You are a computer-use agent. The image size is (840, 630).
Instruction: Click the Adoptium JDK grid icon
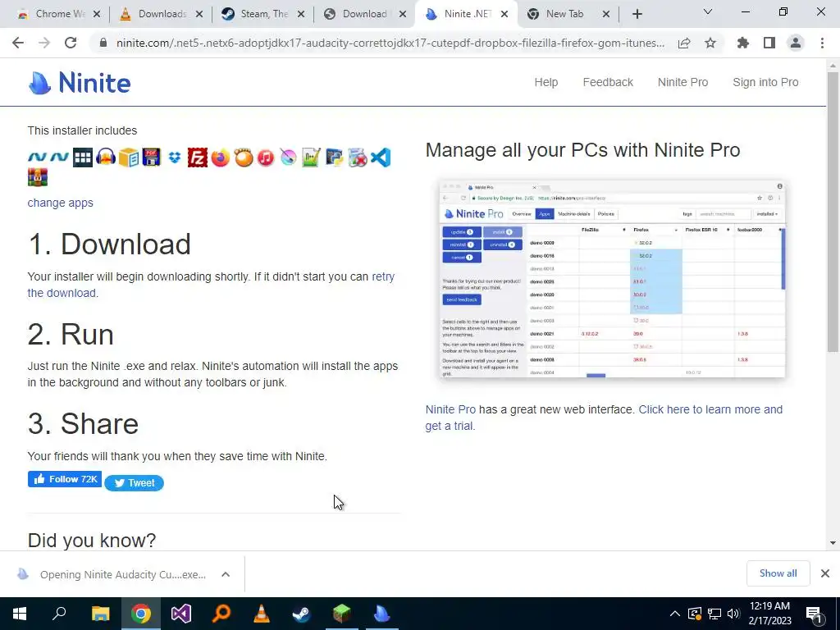click(x=83, y=157)
